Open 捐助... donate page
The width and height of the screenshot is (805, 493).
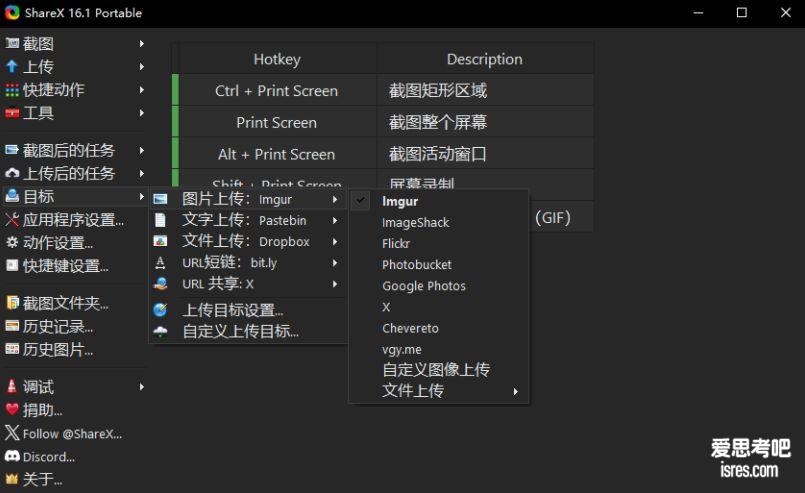pyautogui.click(x=42, y=410)
